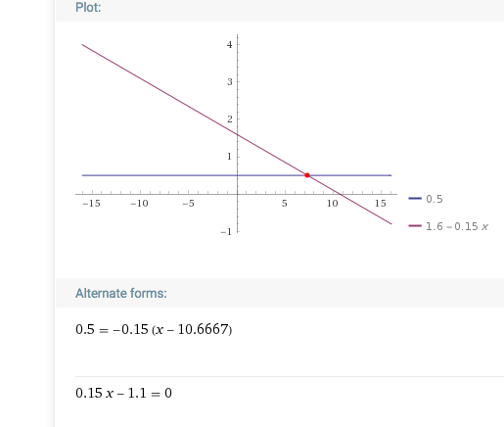Select the 0.5 legend label
The image size is (504, 427).
(435, 199)
